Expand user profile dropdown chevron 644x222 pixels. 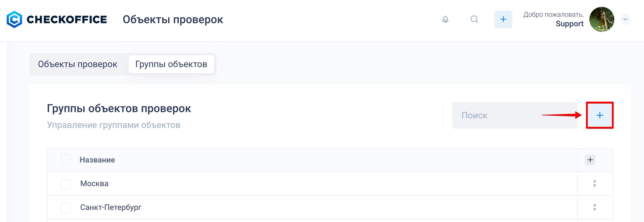[625, 19]
